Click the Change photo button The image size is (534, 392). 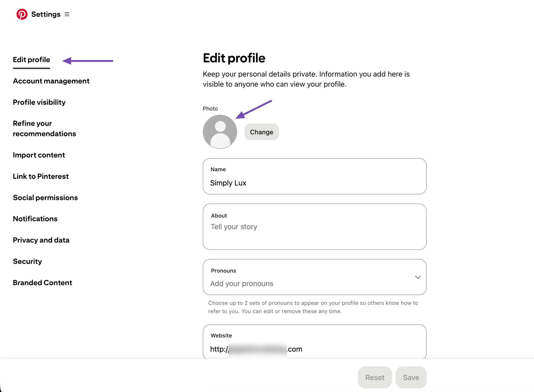pyautogui.click(x=261, y=132)
